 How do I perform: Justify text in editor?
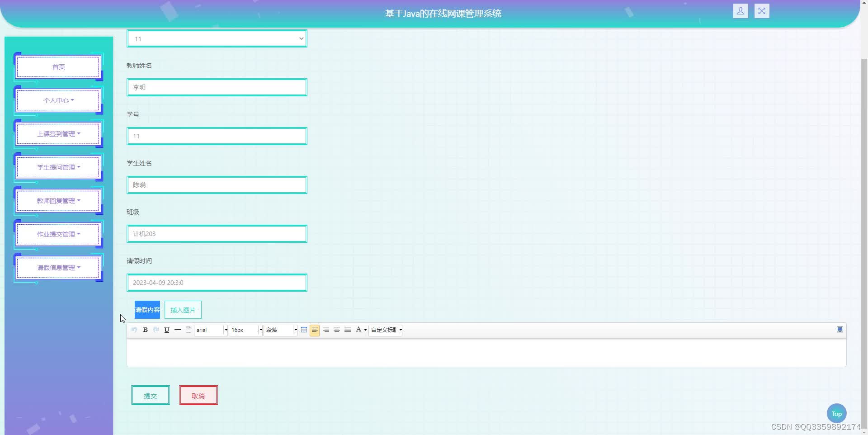348,330
